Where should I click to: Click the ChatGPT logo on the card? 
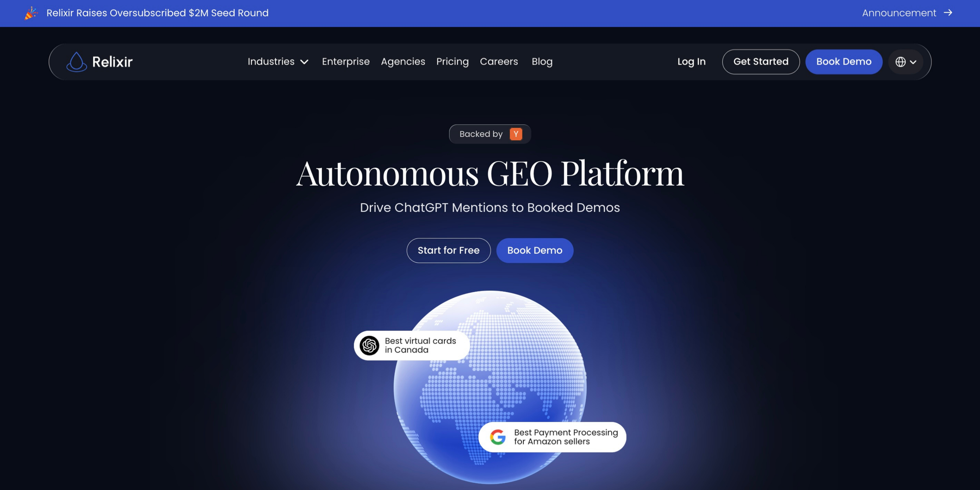[x=369, y=345]
